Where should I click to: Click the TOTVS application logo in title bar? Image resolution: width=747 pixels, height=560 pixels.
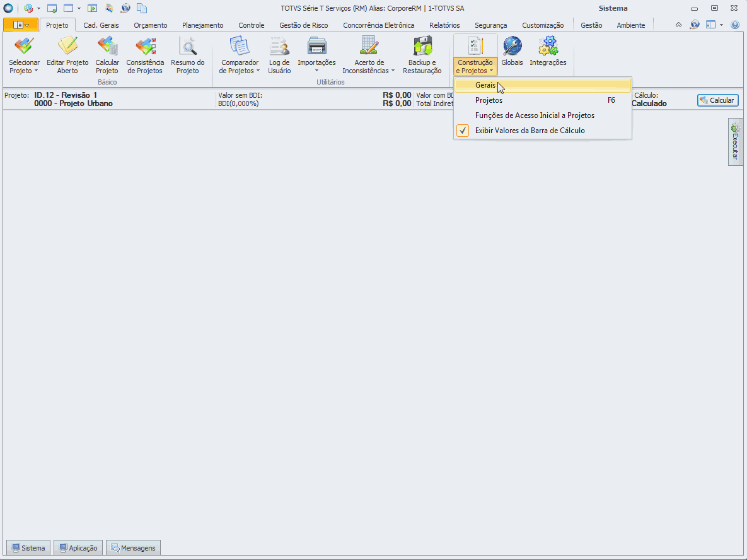8,8
